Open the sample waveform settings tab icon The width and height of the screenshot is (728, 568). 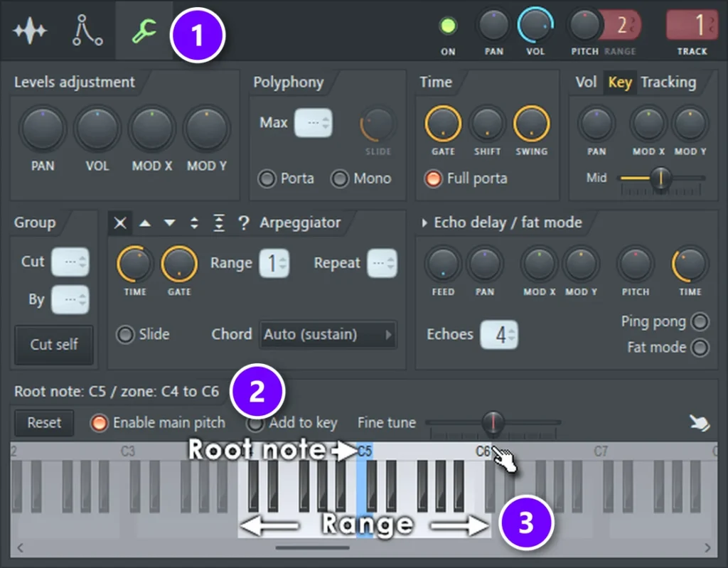30,31
